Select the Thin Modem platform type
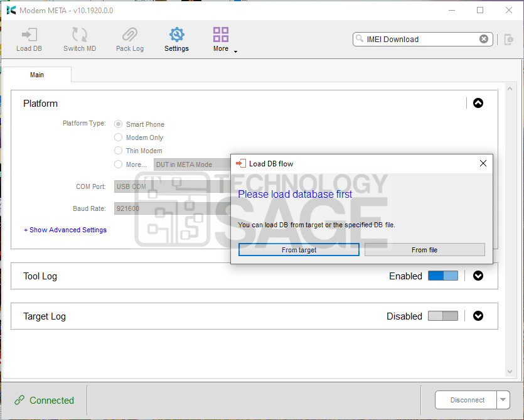 pyautogui.click(x=119, y=151)
